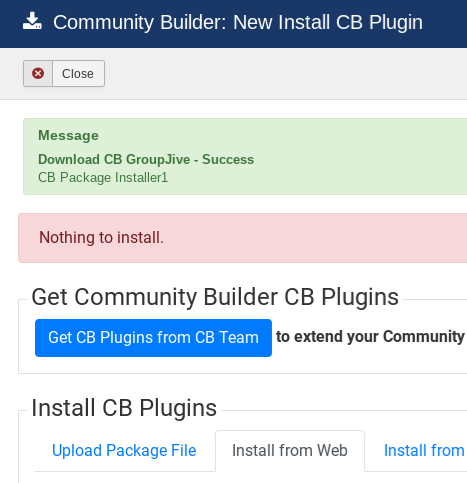Click the dark blue header bar background
Image resolution: width=467 pixels, height=483 pixels.
[445, 23]
